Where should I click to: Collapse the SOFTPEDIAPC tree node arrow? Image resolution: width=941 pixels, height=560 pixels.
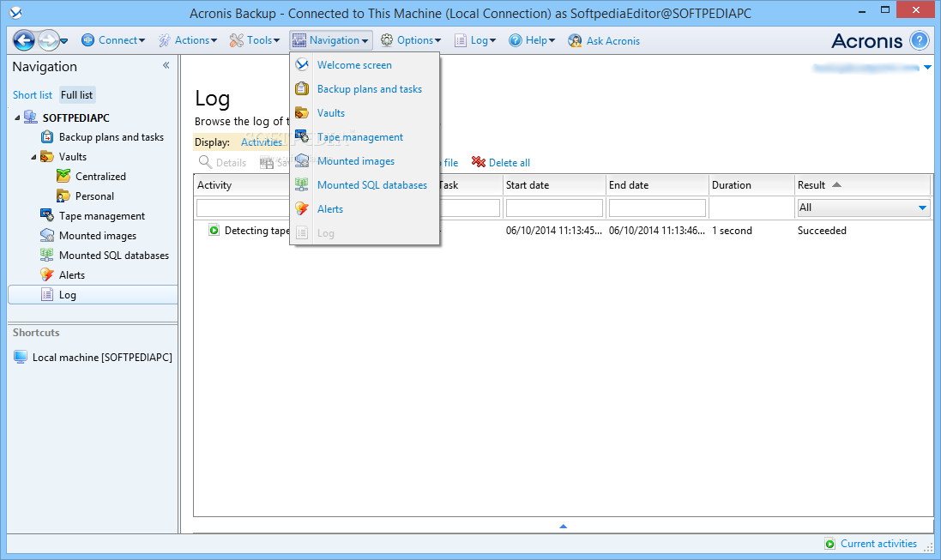pyautogui.click(x=17, y=117)
